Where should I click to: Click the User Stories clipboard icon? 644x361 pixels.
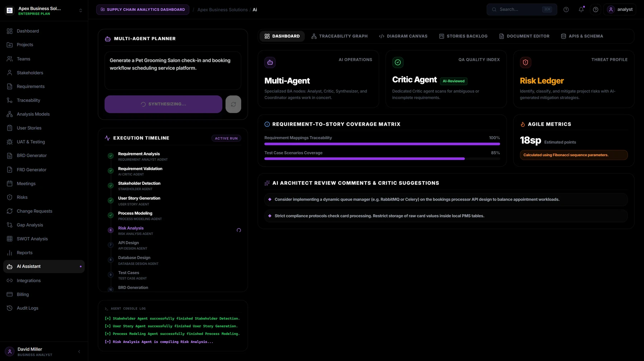[x=10, y=128]
